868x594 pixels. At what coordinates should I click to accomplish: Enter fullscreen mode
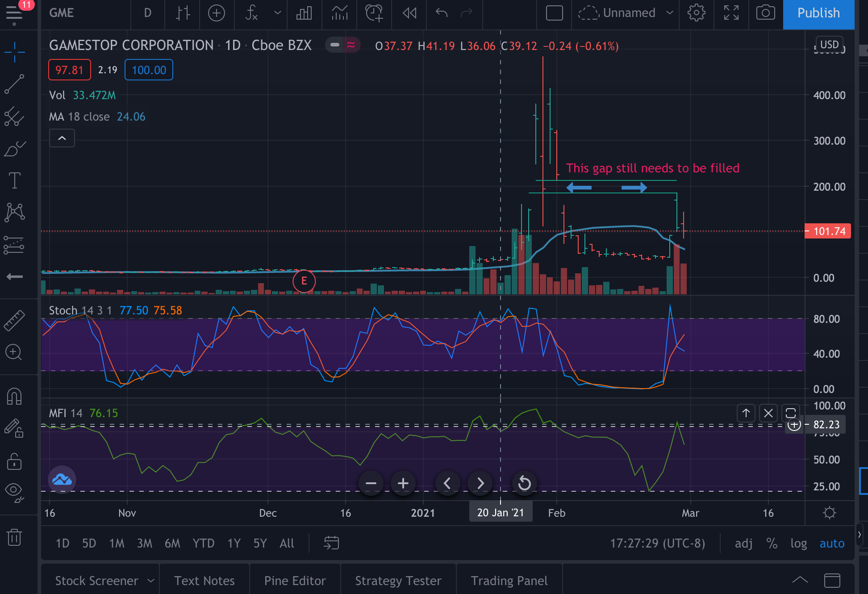pyautogui.click(x=731, y=13)
